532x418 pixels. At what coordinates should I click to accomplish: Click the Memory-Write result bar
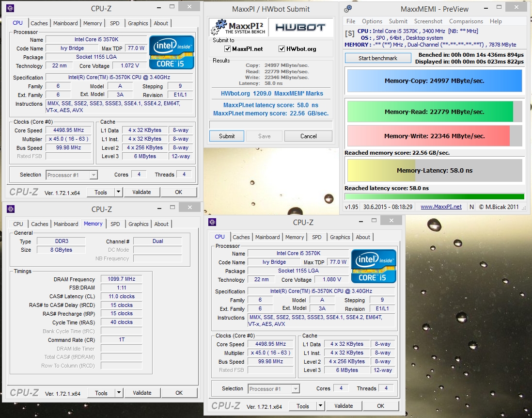point(434,136)
